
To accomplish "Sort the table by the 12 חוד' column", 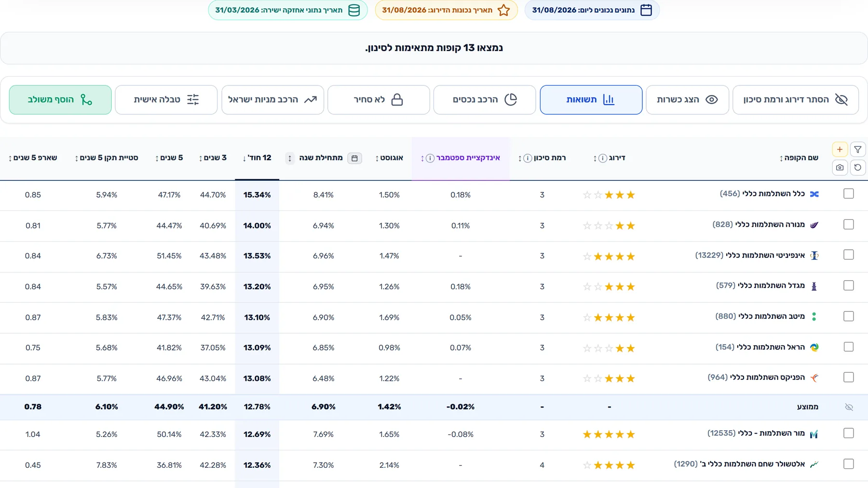I will pos(257,158).
